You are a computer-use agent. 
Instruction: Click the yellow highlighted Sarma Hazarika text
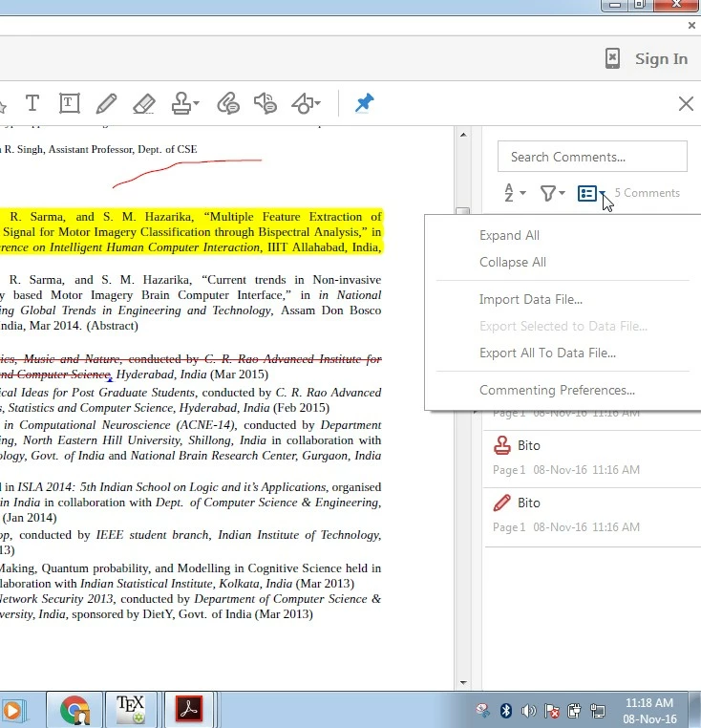point(190,231)
